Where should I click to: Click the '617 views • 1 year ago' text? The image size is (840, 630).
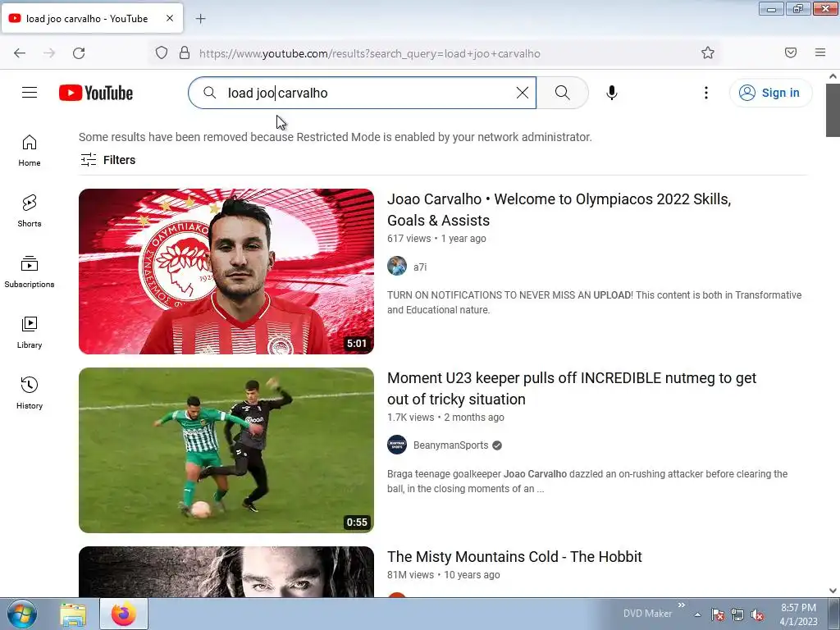click(436, 239)
